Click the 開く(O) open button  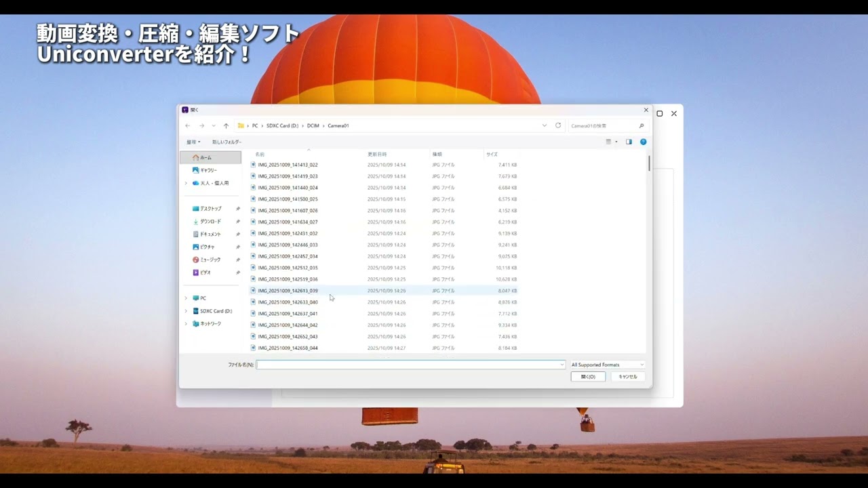point(588,377)
